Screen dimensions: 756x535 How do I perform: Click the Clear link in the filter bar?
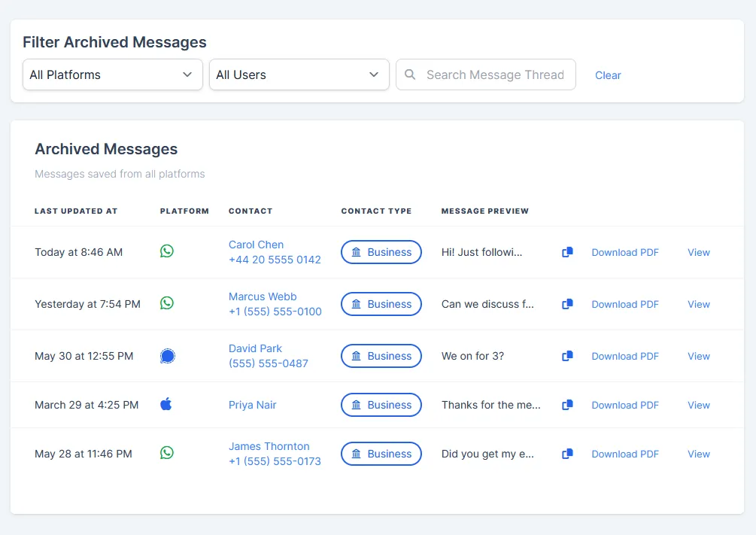coord(608,74)
